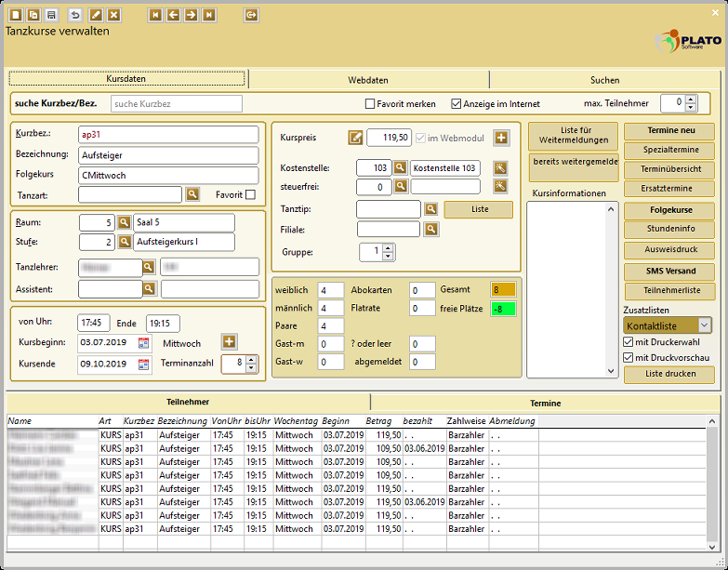Decrease Terminanzahl value
This screenshot has width=728, height=570.
coord(251,367)
